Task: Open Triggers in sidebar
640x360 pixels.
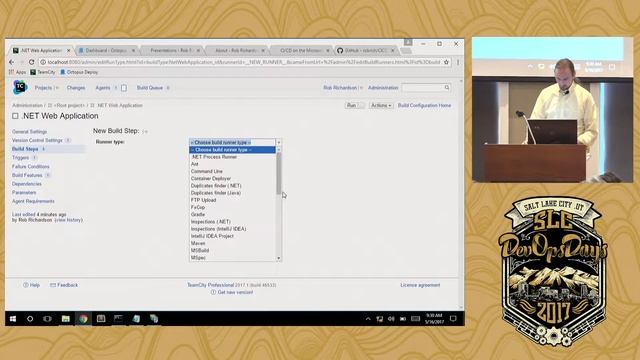Action: coord(20,158)
